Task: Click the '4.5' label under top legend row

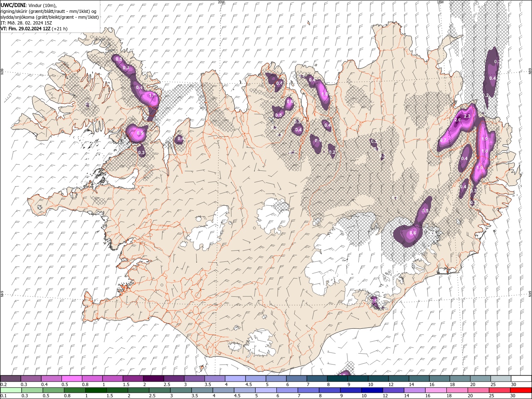Action: click(x=249, y=384)
